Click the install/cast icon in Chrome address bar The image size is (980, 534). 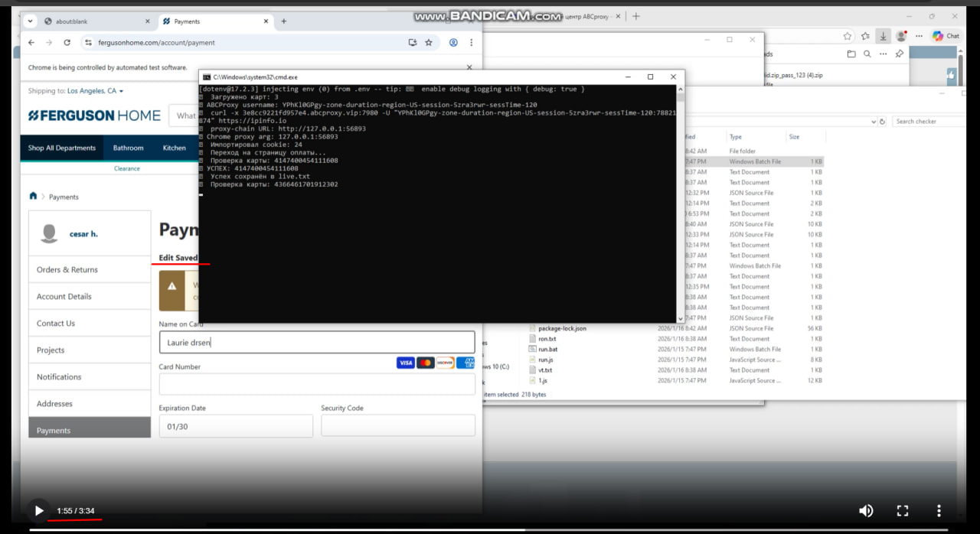coord(413,43)
